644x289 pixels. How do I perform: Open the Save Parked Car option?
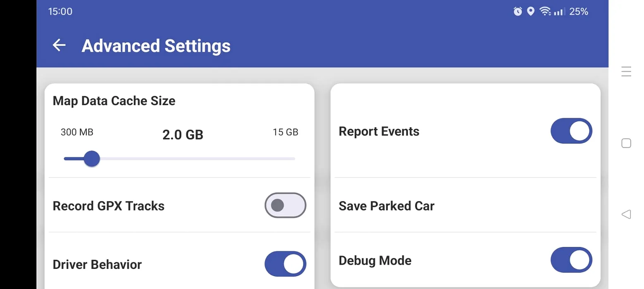coord(465,206)
